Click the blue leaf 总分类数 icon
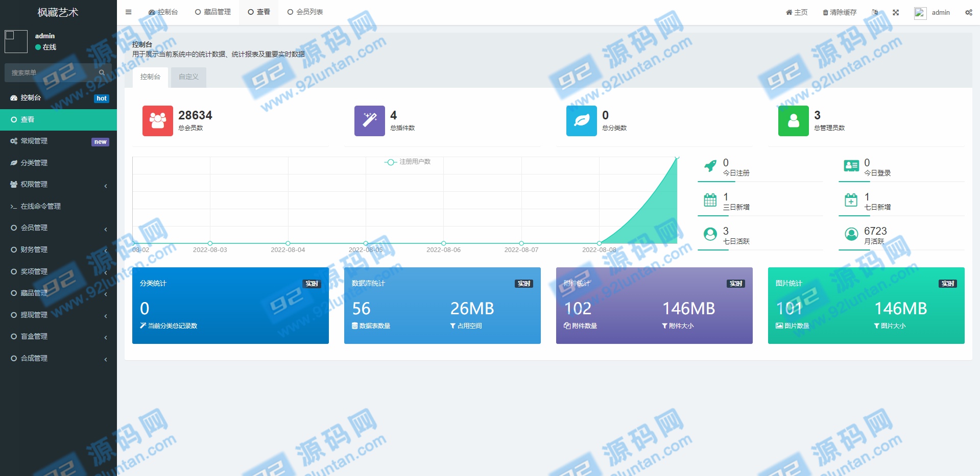Image resolution: width=980 pixels, height=476 pixels. pos(582,121)
